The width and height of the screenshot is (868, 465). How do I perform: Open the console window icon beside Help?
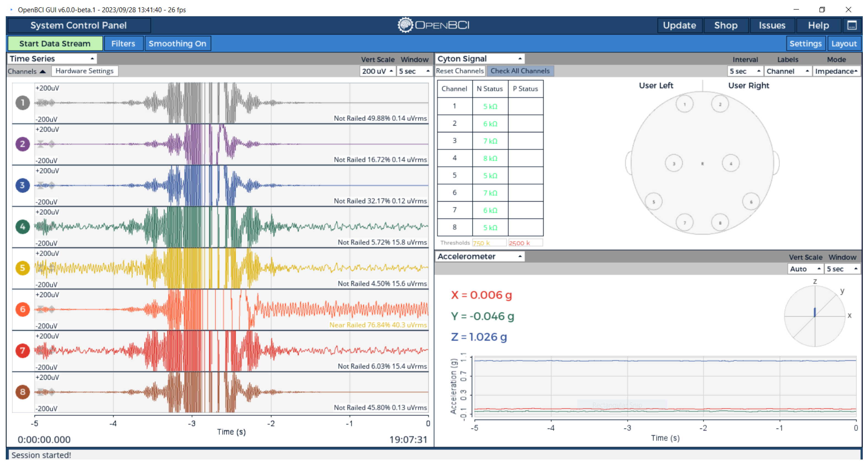[851, 25]
